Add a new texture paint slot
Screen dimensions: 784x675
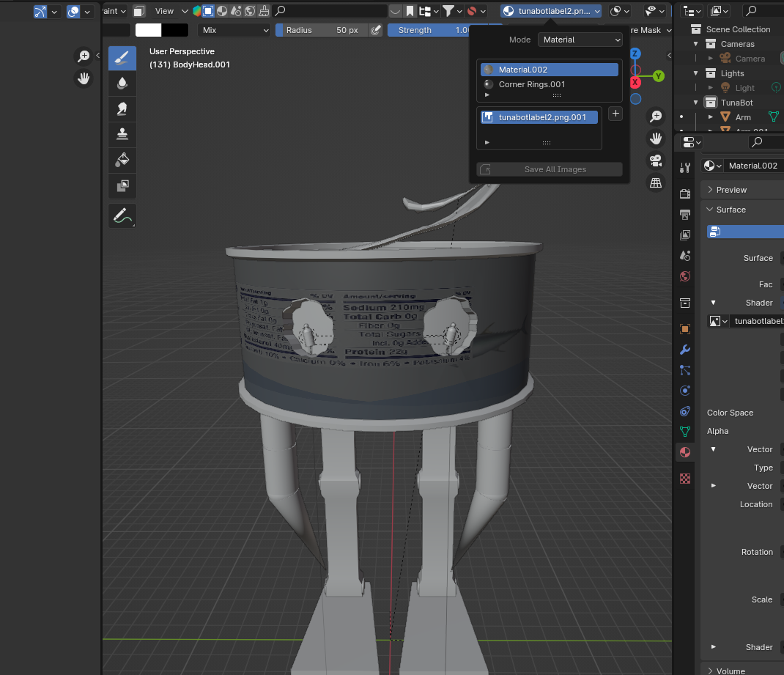click(x=615, y=113)
